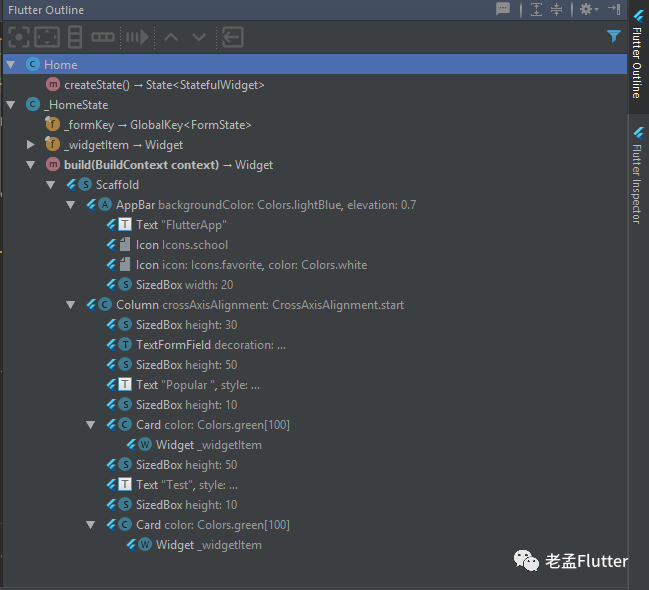Click the red m icon beside createState()
This screenshot has height=590, width=649.
point(53,85)
